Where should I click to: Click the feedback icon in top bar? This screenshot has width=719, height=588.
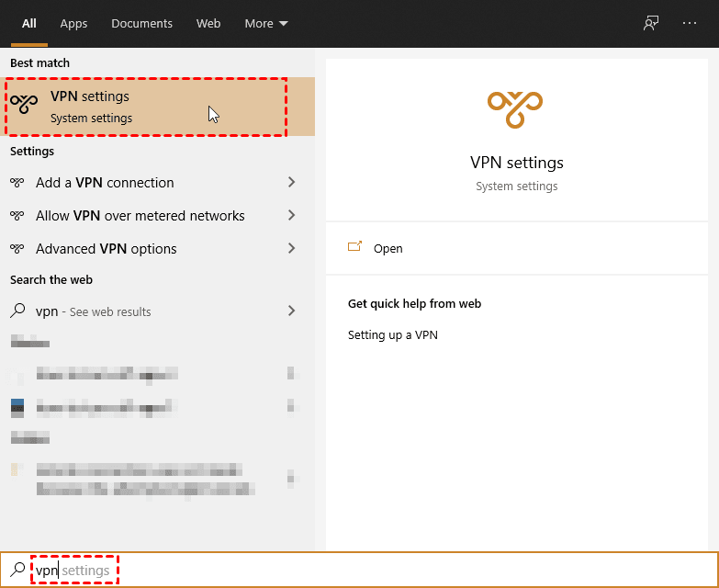(651, 23)
